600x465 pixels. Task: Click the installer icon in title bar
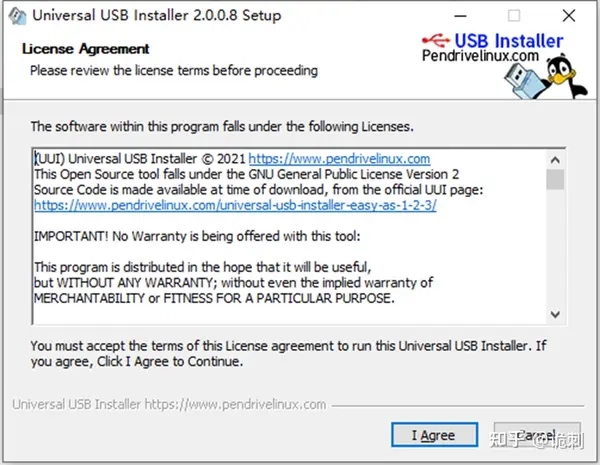coord(17,16)
